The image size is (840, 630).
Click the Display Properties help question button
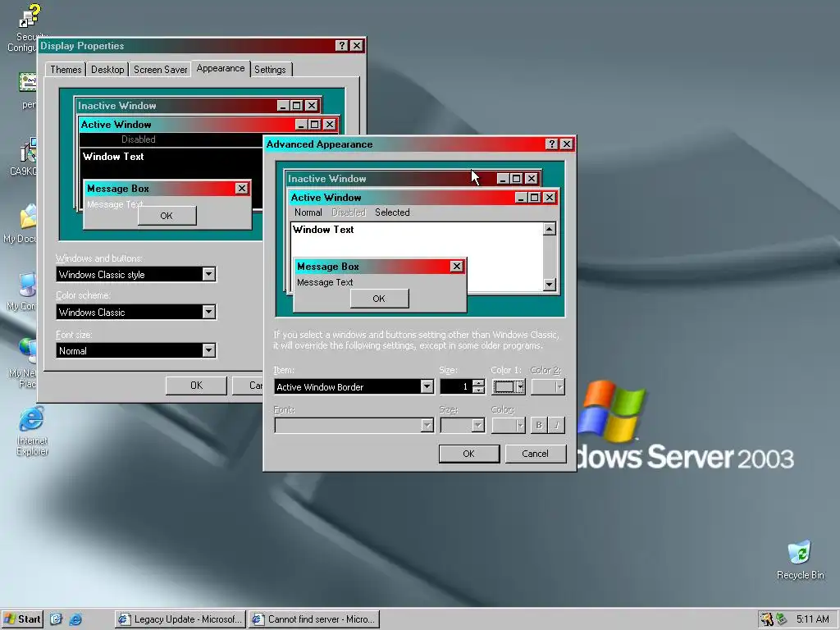point(342,46)
